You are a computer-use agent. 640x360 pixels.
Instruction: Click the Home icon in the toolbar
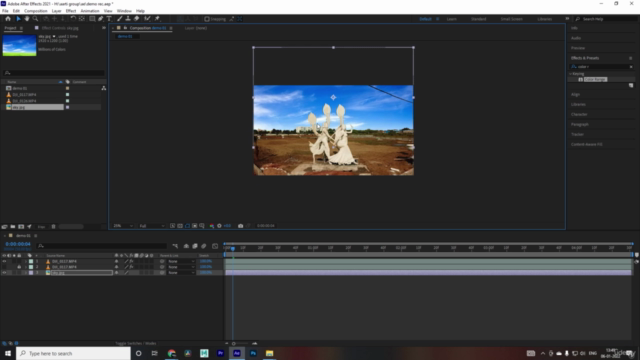point(8,19)
